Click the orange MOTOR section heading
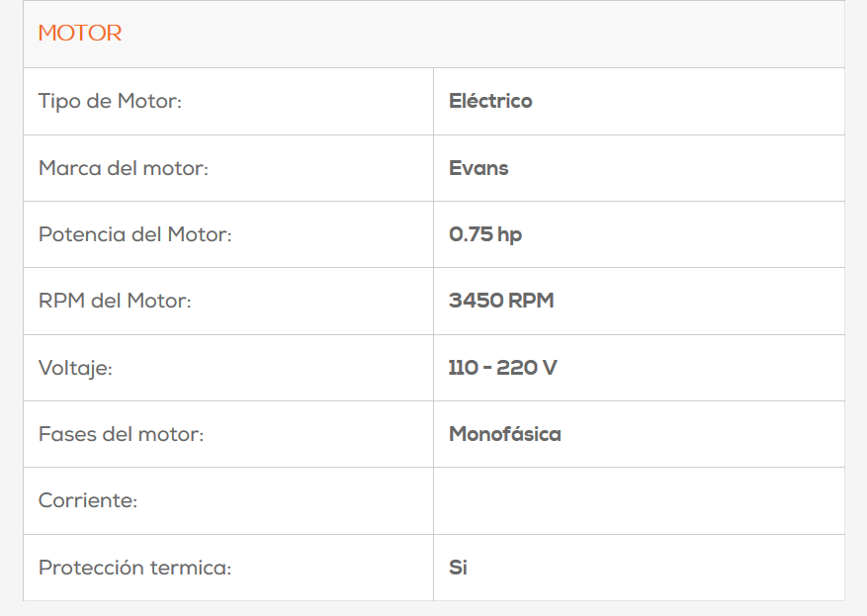This screenshot has height=616, width=867. point(80,34)
